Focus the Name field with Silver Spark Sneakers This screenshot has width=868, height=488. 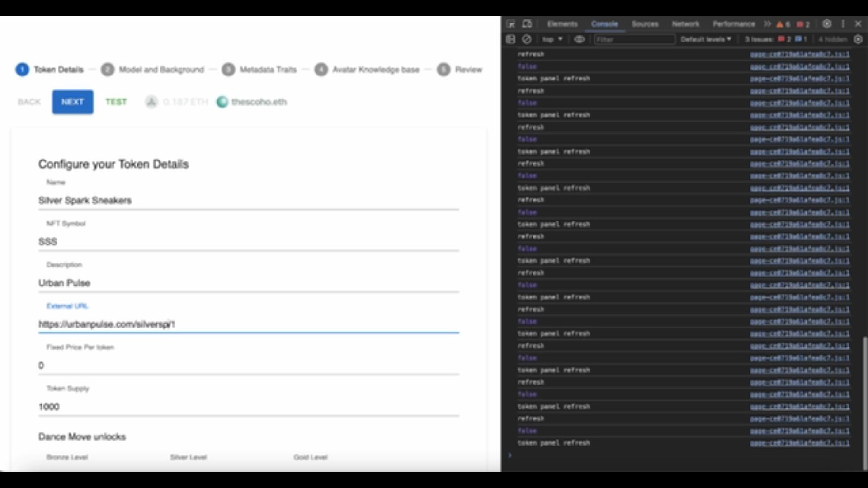pos(249,201)
